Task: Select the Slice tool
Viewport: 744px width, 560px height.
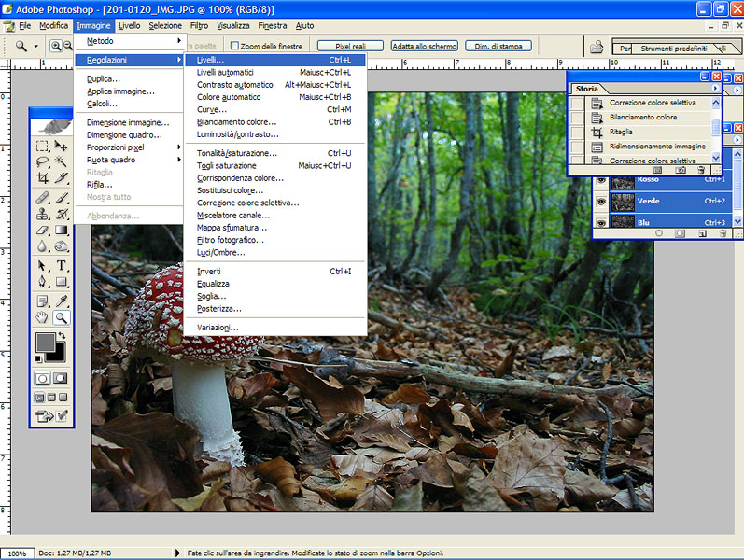Action: (62, 178)
